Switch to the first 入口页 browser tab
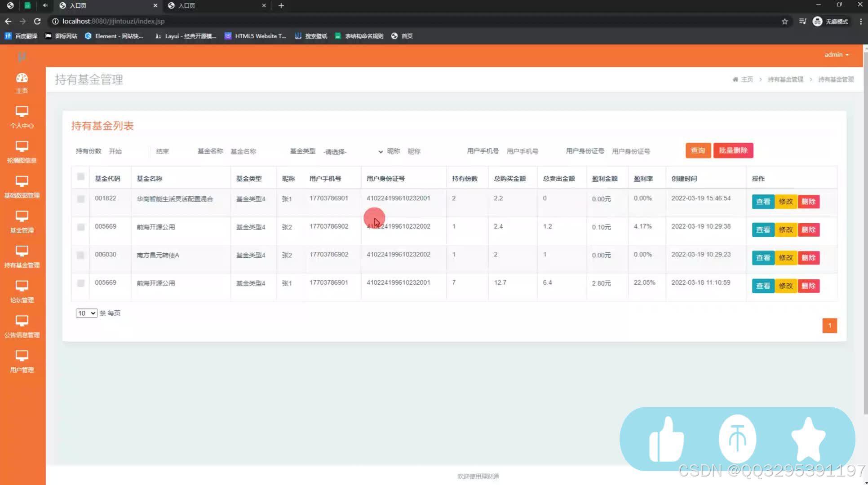Image resolution: width=868 pixels, height=485 pixels. [108, 5]
